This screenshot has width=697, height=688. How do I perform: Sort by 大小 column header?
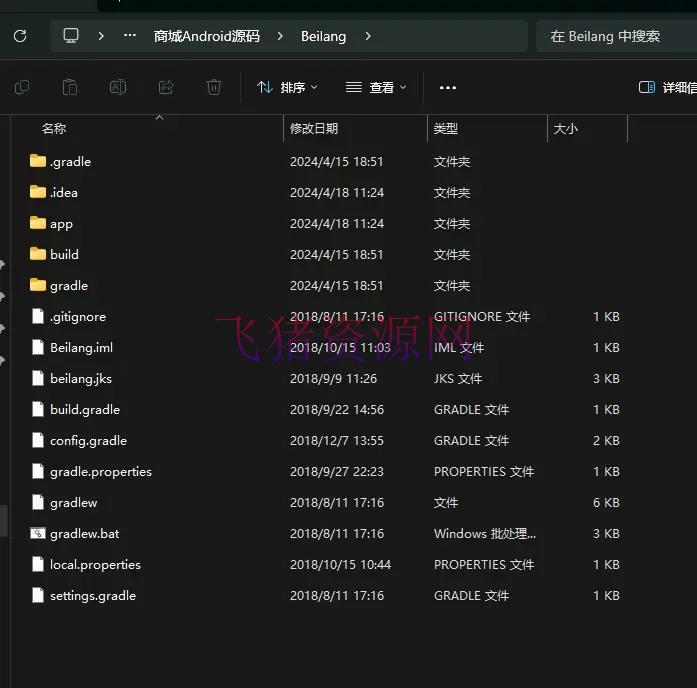click(x=565, y=128)
